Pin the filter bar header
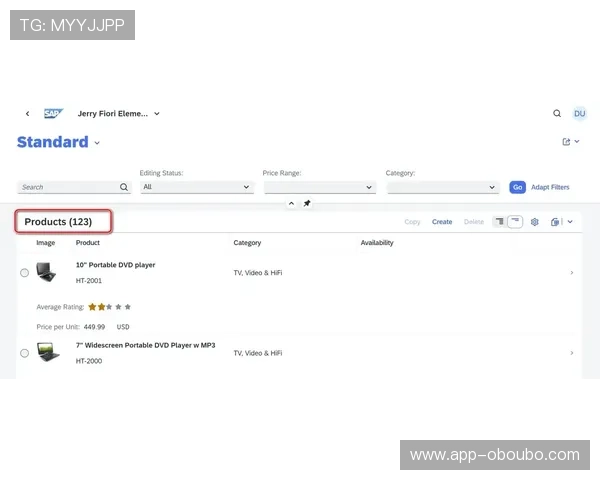 pos(307,203)
